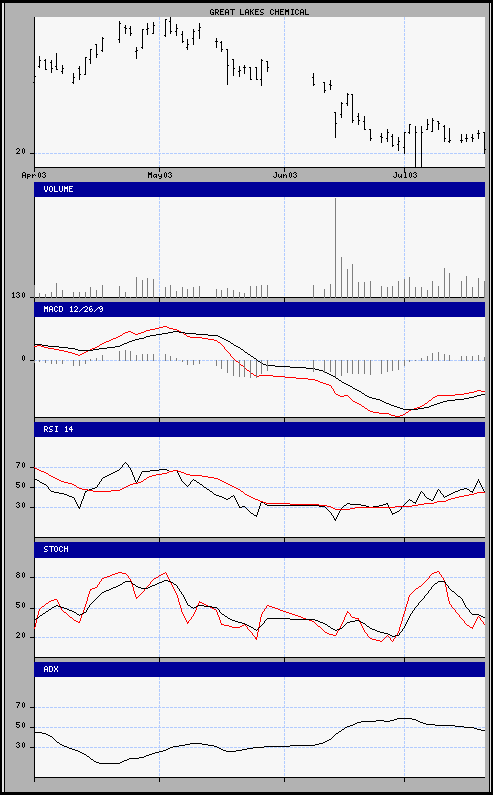Click the Jun03 date label
493x795 pixels.
(x=285, y=175)
